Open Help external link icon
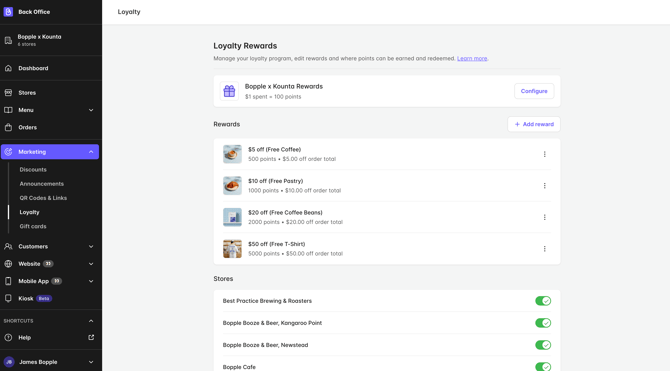 [x=91, y=337]
